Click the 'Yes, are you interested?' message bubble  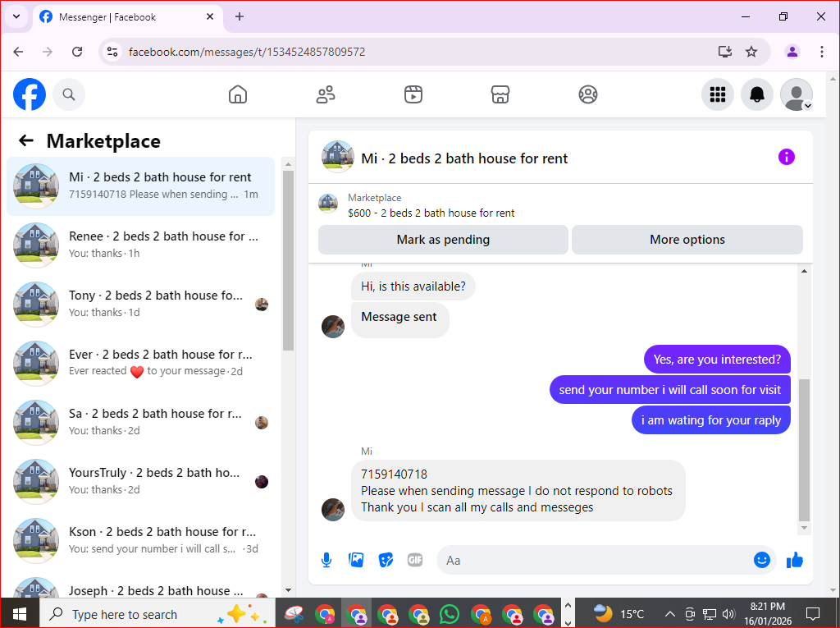(717, 360)
